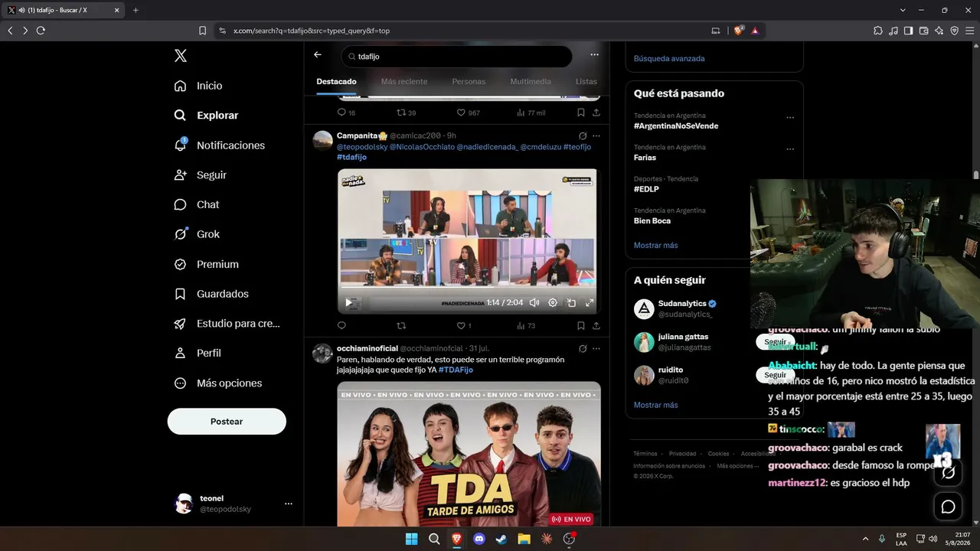
Task: Switch to the Multimedia tab
Action: tap(531, 82)
